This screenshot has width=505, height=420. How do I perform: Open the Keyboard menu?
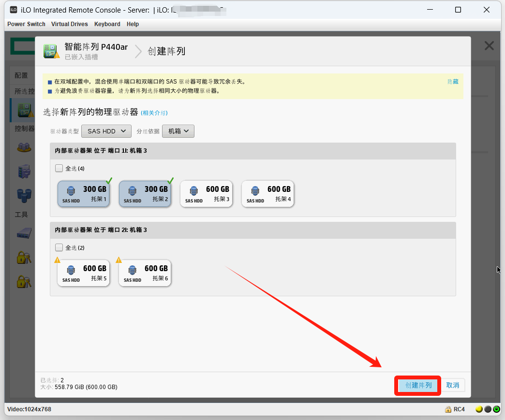click(x=107, y=24)
